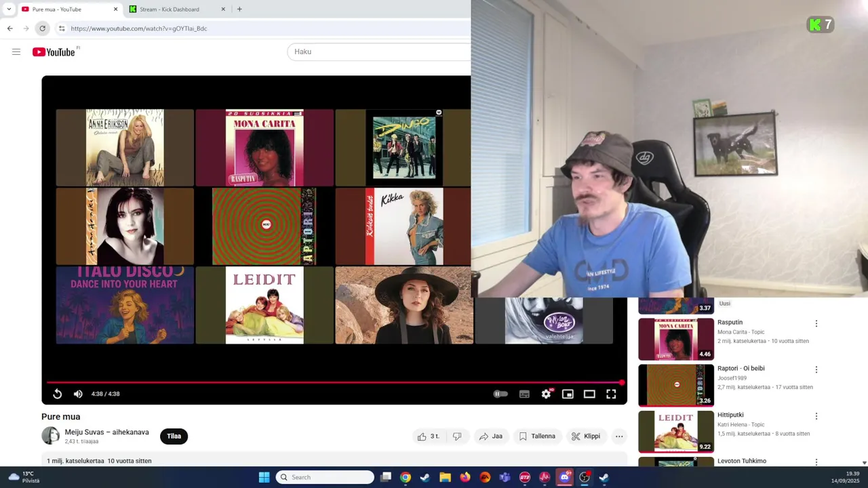Open File Explorer from the taskbar
Screen dimensions: 868x488
pyautogui.click(x=445, y=477)
